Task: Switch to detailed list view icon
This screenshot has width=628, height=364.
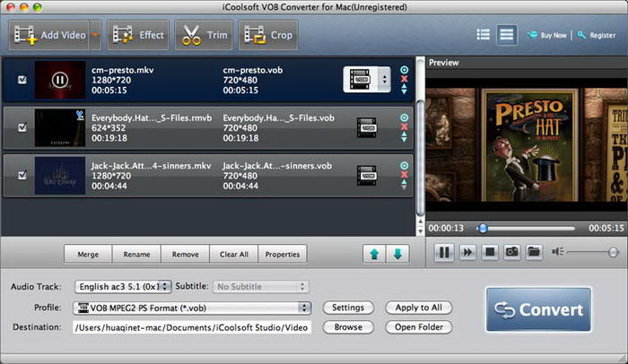Action: [x=483, y=35]
